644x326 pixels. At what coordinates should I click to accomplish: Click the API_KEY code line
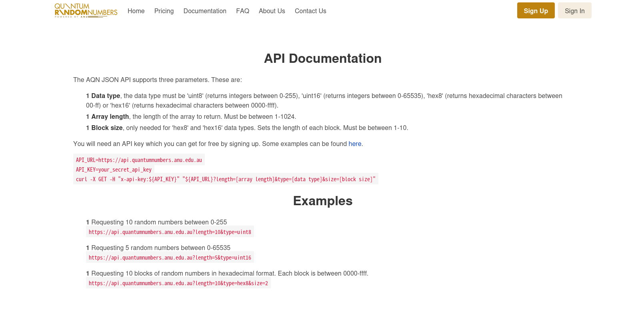114,170
